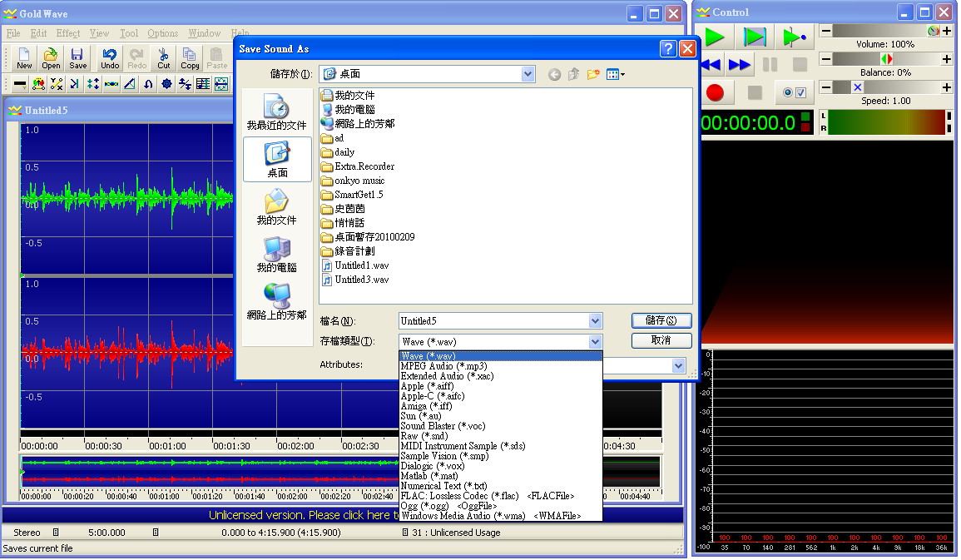Open the File menu in GoldWave

13,33
